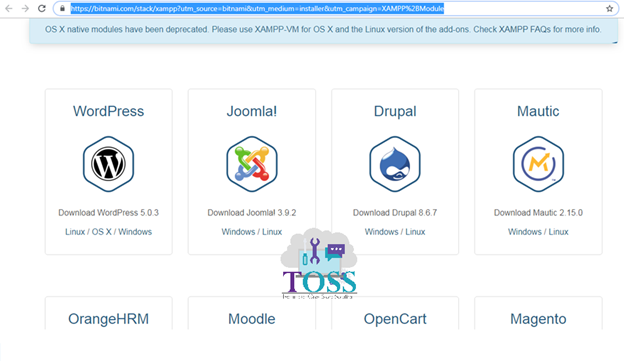The width and height of the screenshot is (624, 361).
Task: Click the Drupal hexagon logo
Action: point(395,164)
